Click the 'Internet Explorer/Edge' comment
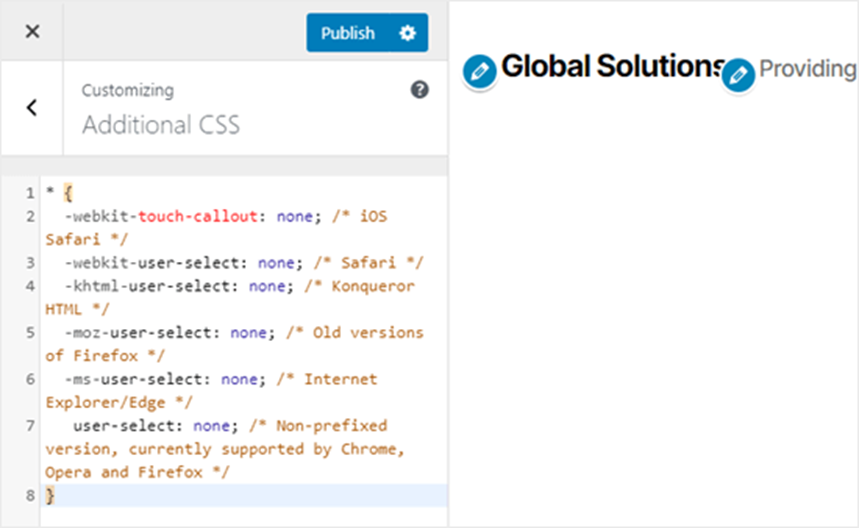Viewport: 859px width, 528px height. pos(211,391)
